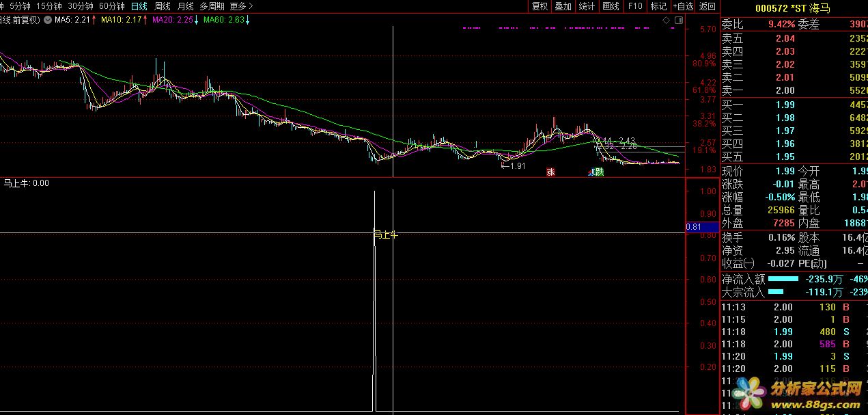Select the 卖一 2.00 order row
Viewport: 868px width, 415px height.
point(794,91)
